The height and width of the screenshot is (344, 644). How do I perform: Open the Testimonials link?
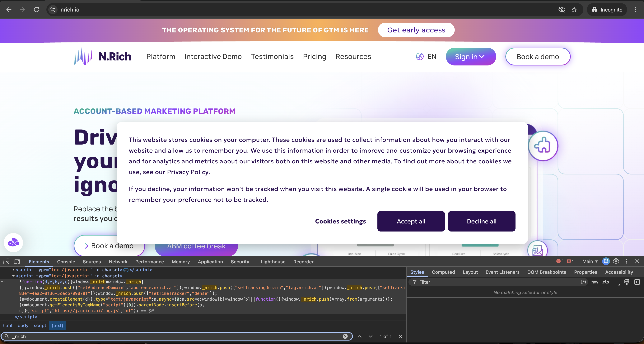272,57
